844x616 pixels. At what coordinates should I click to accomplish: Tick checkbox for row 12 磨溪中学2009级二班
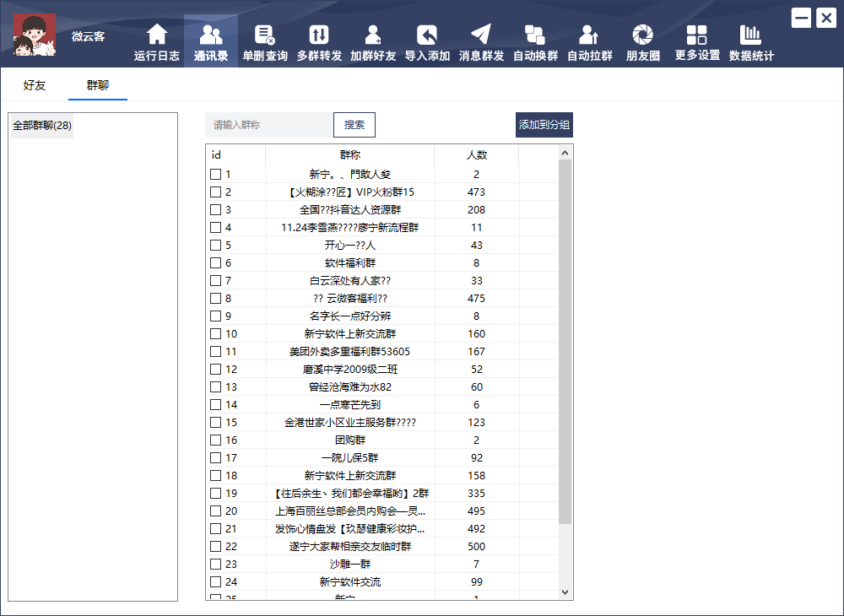(216, 369)
